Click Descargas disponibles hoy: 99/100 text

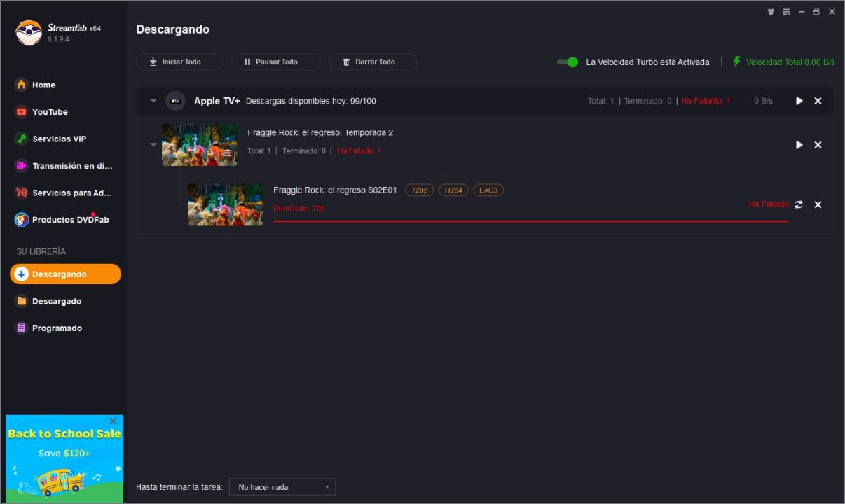click(x=311, y=101)
